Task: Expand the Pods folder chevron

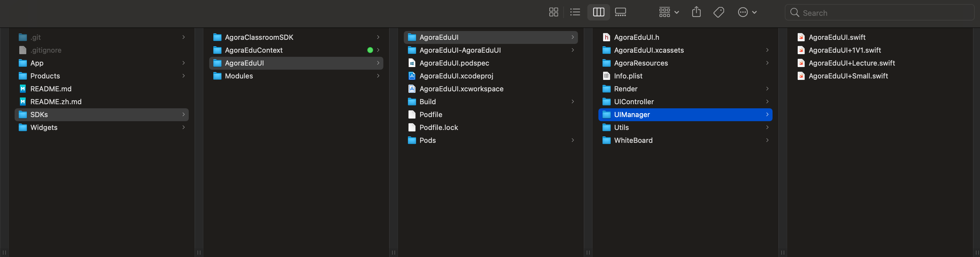Action: pos(573,140)
